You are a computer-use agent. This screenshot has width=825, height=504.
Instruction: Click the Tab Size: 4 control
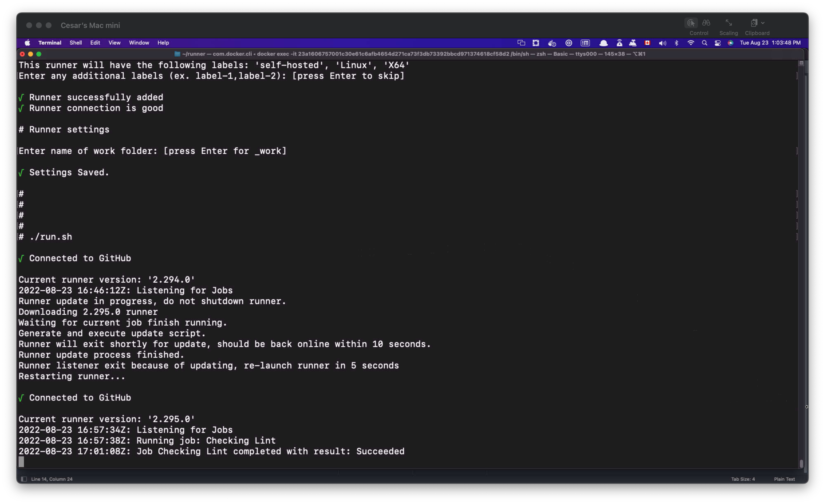coord(743,479)
